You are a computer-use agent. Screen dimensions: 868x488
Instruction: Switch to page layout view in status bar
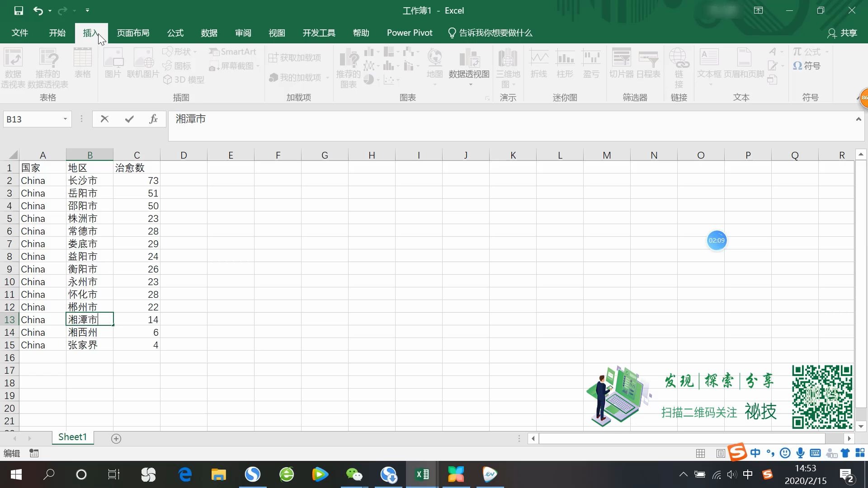(x=721, y=453)
